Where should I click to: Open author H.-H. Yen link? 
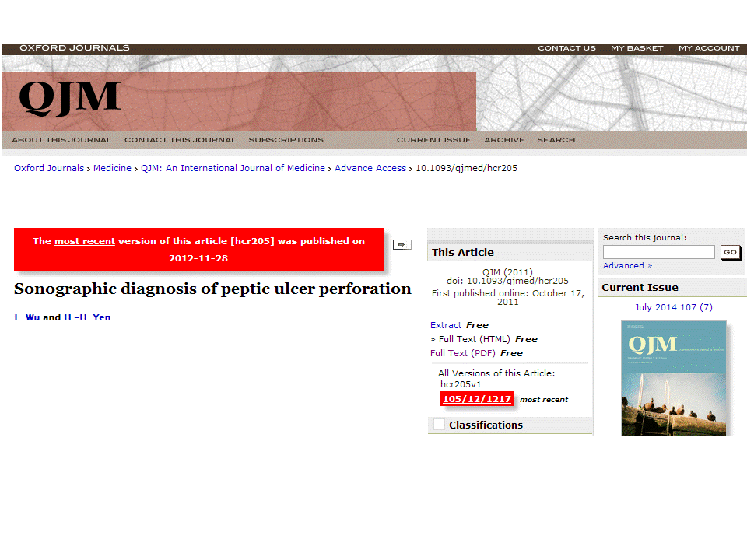(x=87, y=317)
